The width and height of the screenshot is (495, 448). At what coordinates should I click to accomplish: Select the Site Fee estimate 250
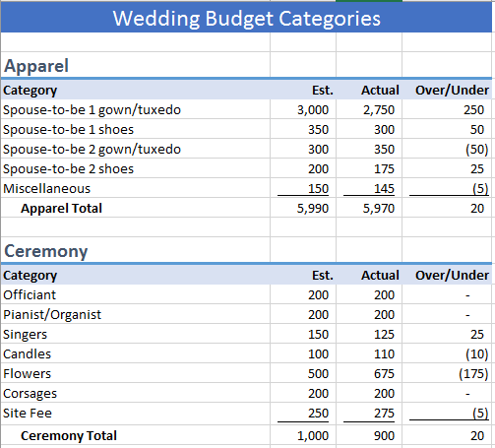(303, 414)
